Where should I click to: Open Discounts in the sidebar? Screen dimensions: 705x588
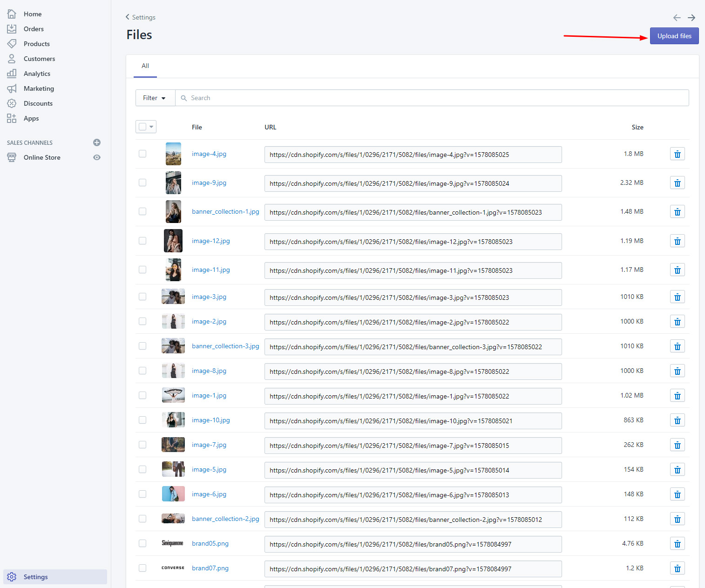coord(38,103)
